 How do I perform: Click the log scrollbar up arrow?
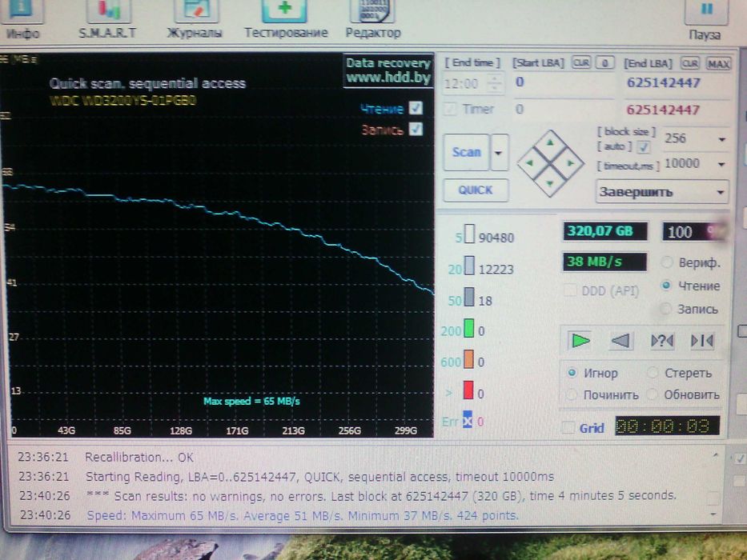pos(715,455)
